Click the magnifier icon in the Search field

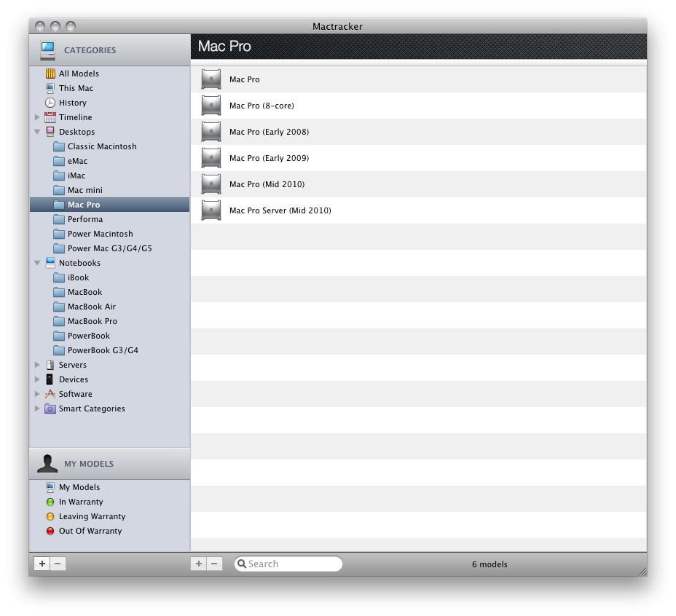tap(242, 564)
